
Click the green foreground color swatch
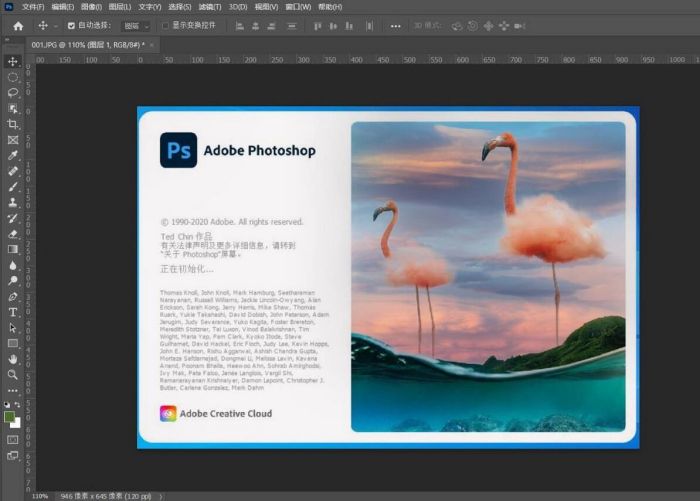(10, 416)
